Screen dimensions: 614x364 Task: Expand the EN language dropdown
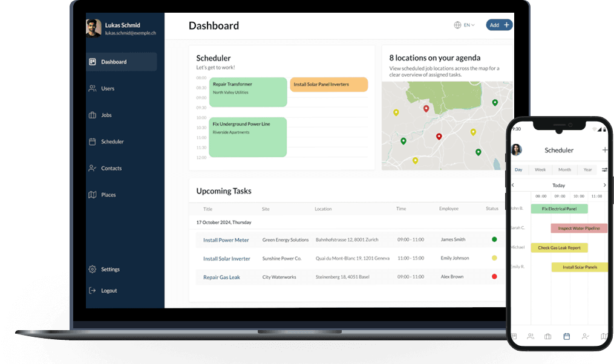click(465, 25)
